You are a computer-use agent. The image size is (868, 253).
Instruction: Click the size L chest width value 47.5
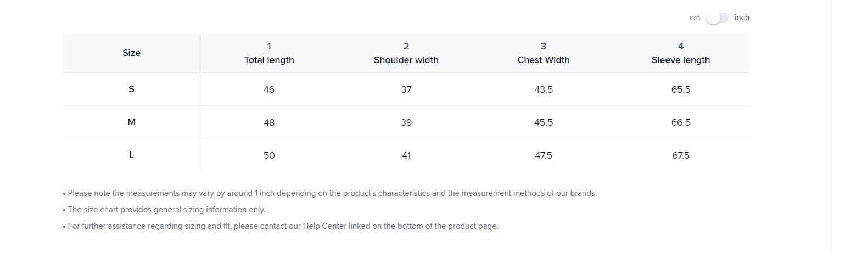click(x=544, y=155)
